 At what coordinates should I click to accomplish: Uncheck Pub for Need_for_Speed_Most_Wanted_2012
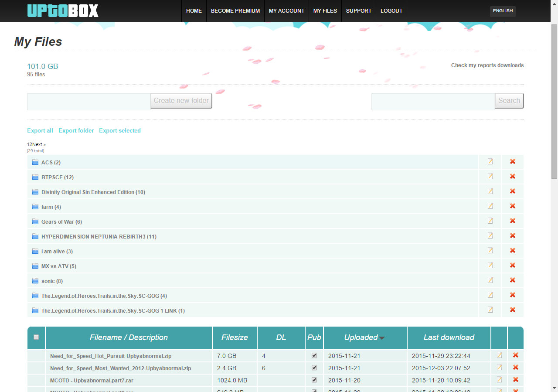tap(314, 368)
